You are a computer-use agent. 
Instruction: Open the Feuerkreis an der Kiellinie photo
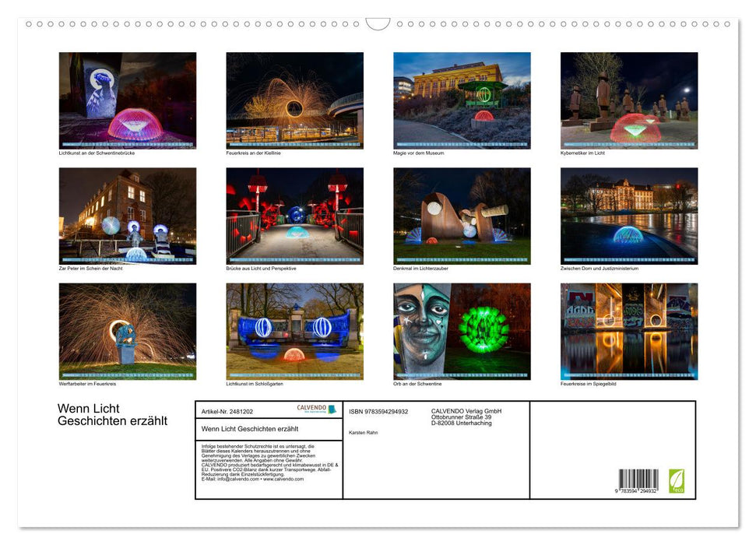click(294, 100)
